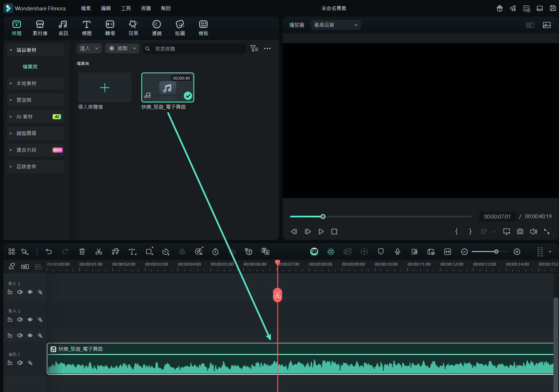Open the 匯入 import dropdown
559x392 pixels.
click(89, 48)
